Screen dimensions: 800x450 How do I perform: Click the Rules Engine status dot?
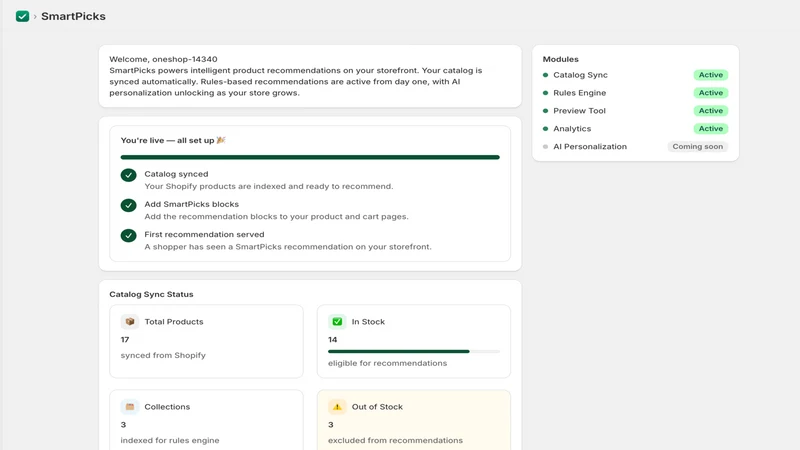pyautogui.click(x=545, y=93)
